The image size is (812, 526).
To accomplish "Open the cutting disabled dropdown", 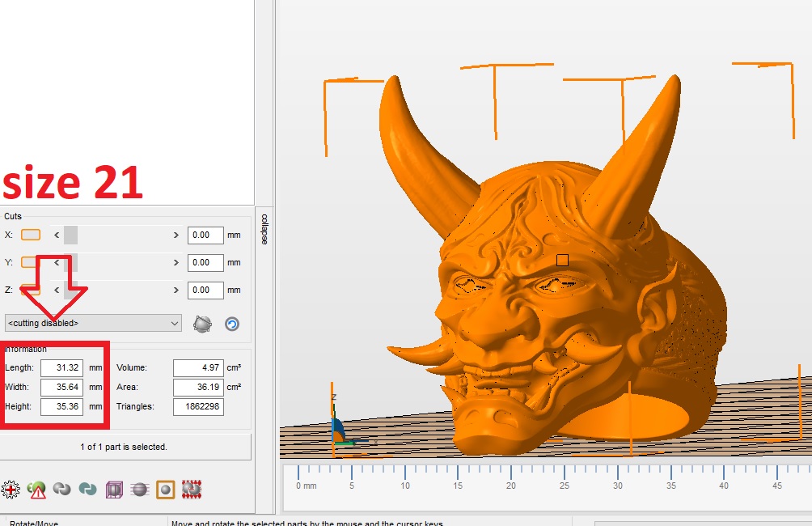I will [x=93, y=323].
